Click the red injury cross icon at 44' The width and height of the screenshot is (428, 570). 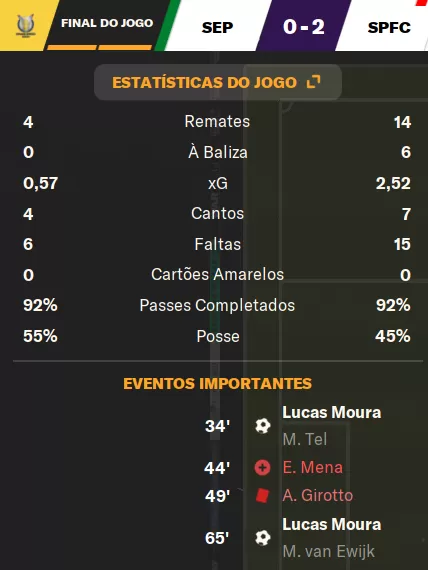[x=262, y=467]
